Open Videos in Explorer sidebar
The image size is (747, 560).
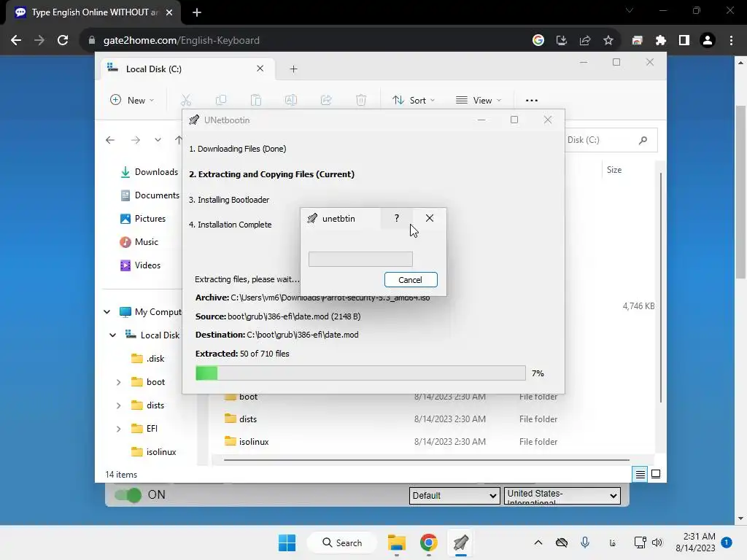pyautogui.click(x=140, y=265)
